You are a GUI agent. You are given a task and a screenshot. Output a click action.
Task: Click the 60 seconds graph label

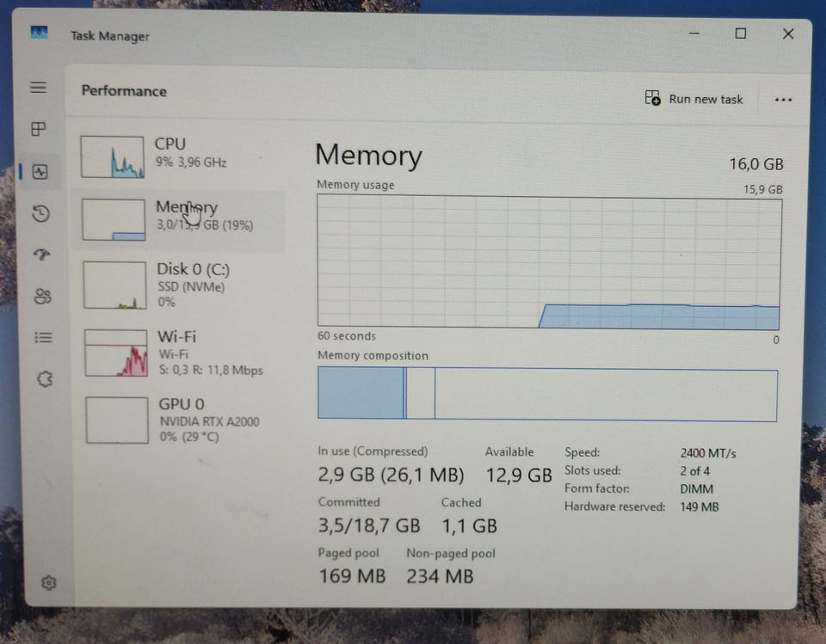tap(347, 336)
